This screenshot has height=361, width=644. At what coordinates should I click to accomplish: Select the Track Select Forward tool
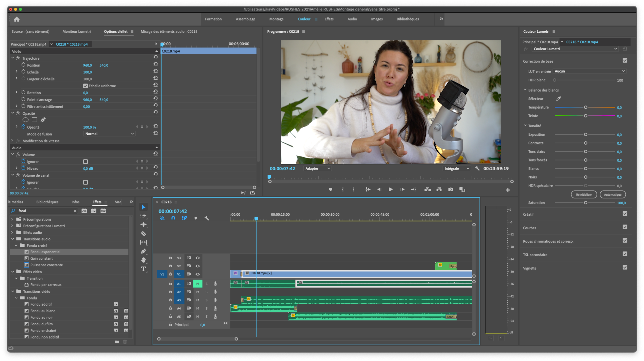click(x=143, y=216)
